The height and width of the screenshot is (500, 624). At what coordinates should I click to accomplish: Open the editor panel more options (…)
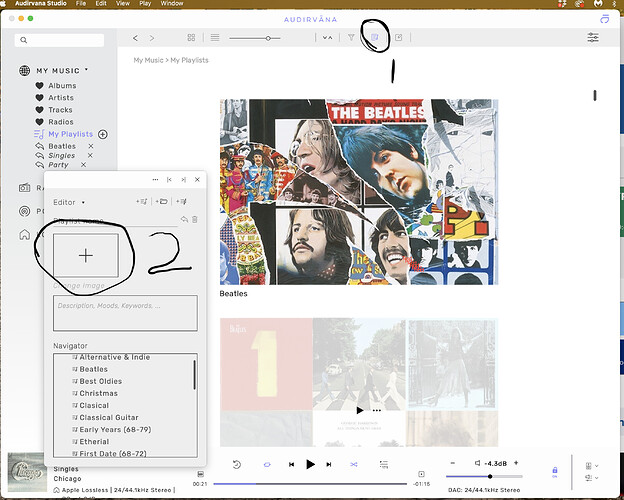coord(155,180)
